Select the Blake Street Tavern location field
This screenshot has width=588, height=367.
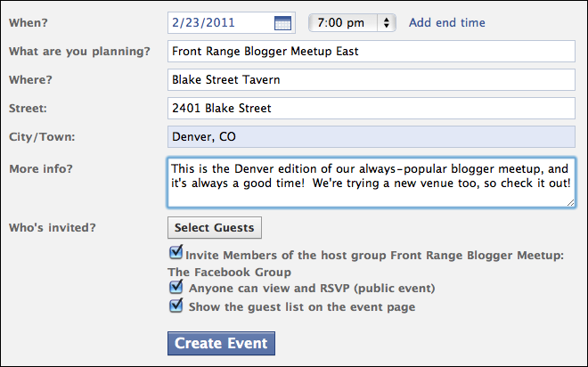[x=372, y=80]
